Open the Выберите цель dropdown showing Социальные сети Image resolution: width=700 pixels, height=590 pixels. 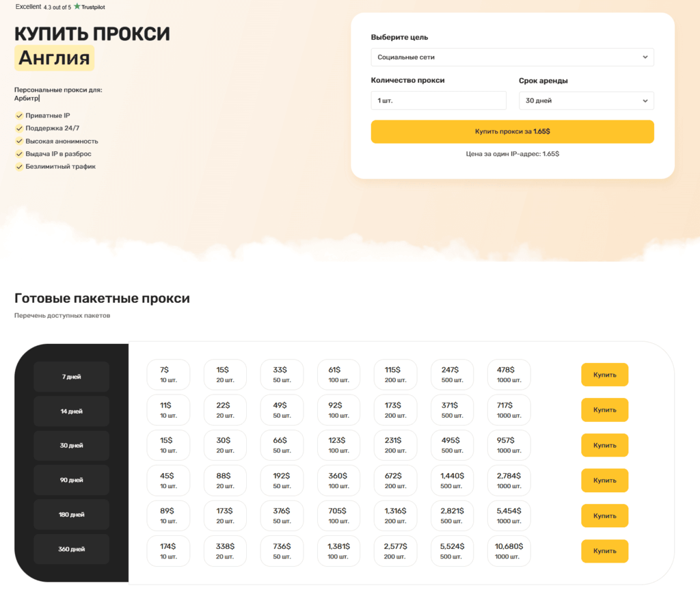pyautogui.click(x=512, y=57)
